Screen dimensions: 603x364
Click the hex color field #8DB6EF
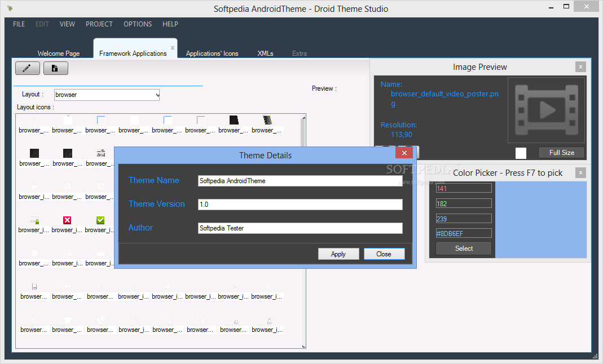(464, 233)
